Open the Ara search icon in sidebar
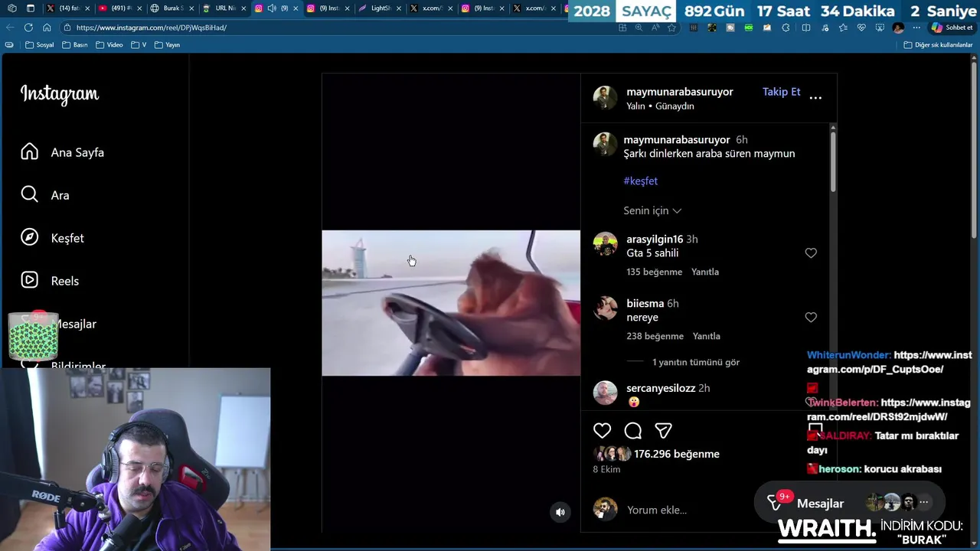 (x=29, y=195)
